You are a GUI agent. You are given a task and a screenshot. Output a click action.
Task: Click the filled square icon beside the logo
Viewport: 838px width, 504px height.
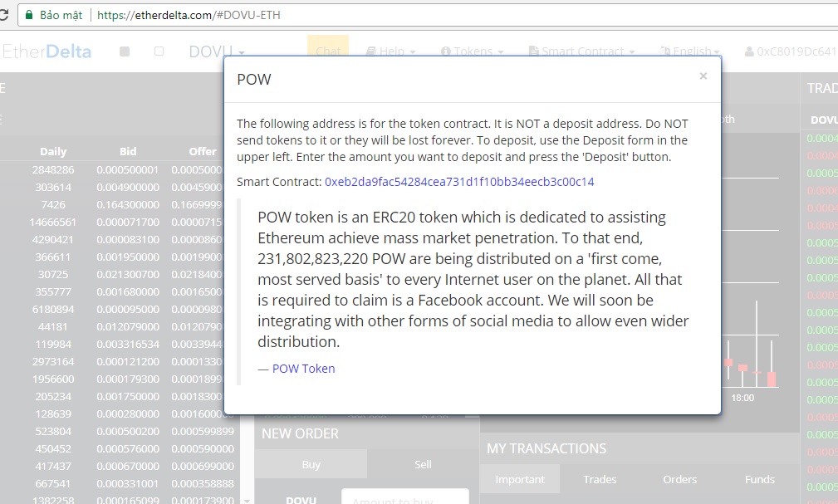tap(125, 51)
